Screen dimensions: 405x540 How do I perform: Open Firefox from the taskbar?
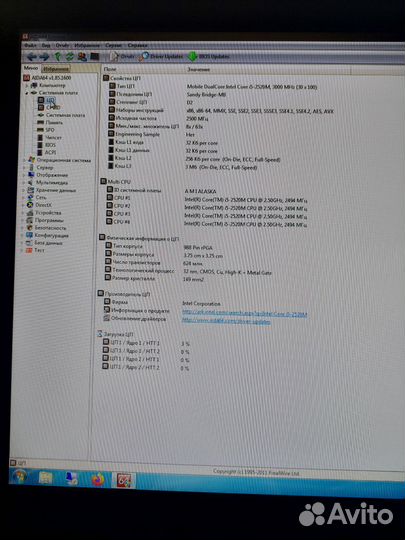[x=97, y=479]
